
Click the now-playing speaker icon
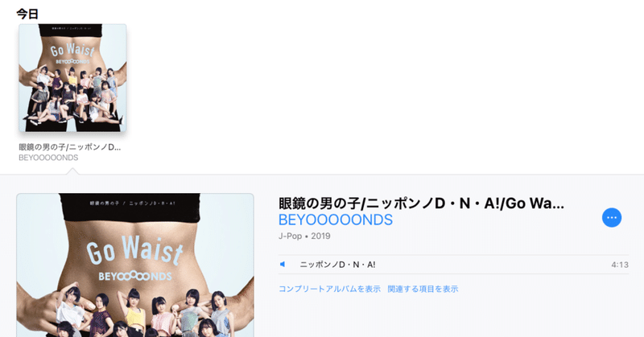(283, 265)
